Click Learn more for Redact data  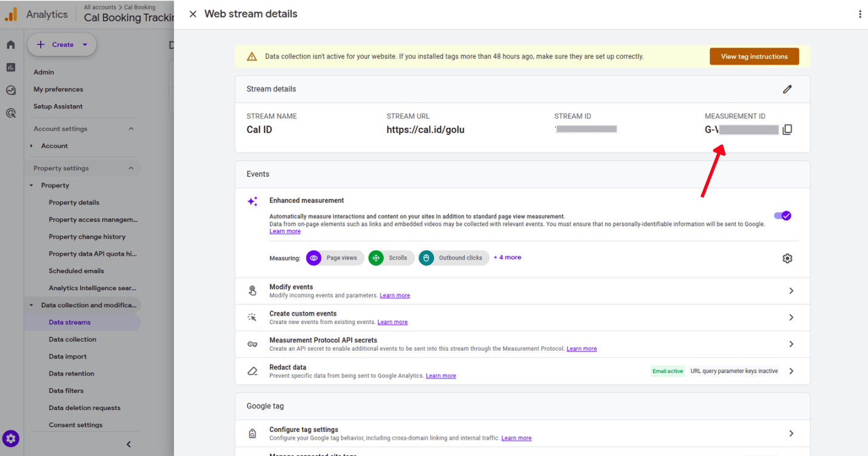click(x=441, y=376)
